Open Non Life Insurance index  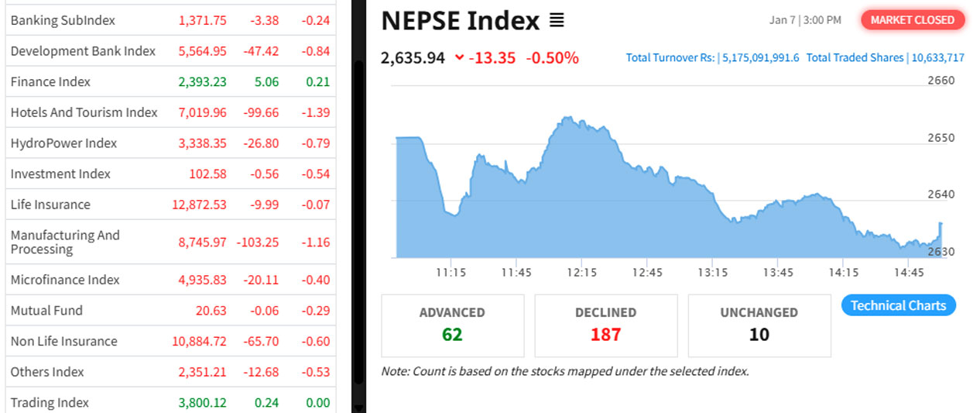tap(63, 342)
